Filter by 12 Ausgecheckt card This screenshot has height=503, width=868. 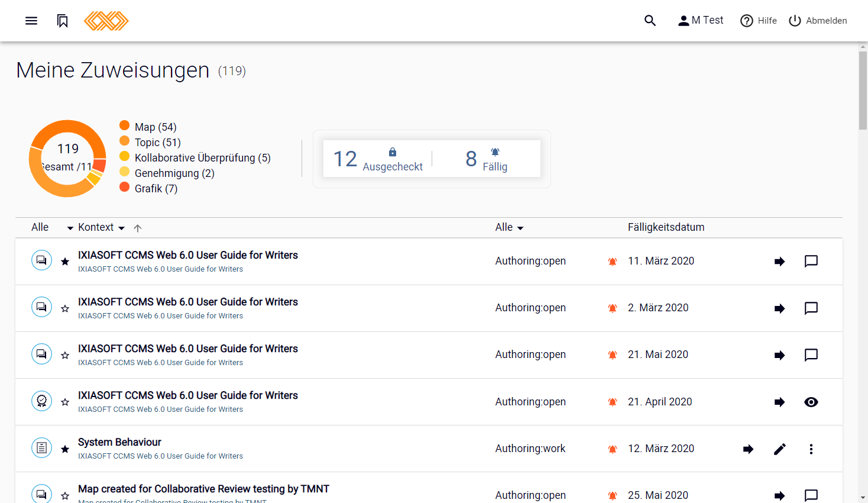378,159
